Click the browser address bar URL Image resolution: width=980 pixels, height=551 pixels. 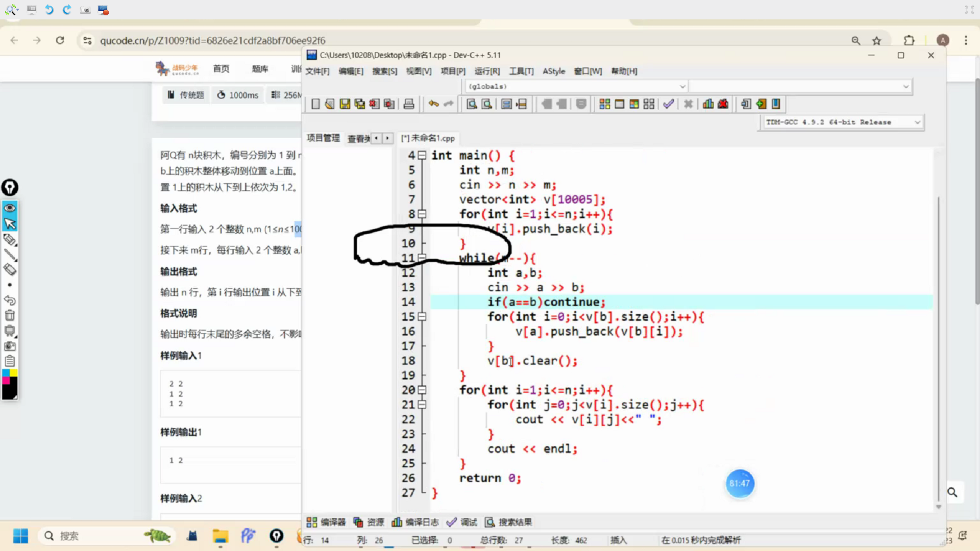tap(212, 40)
